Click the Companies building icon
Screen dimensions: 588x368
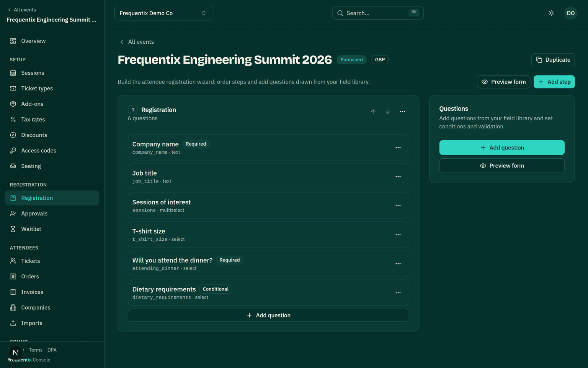[13, 307]
